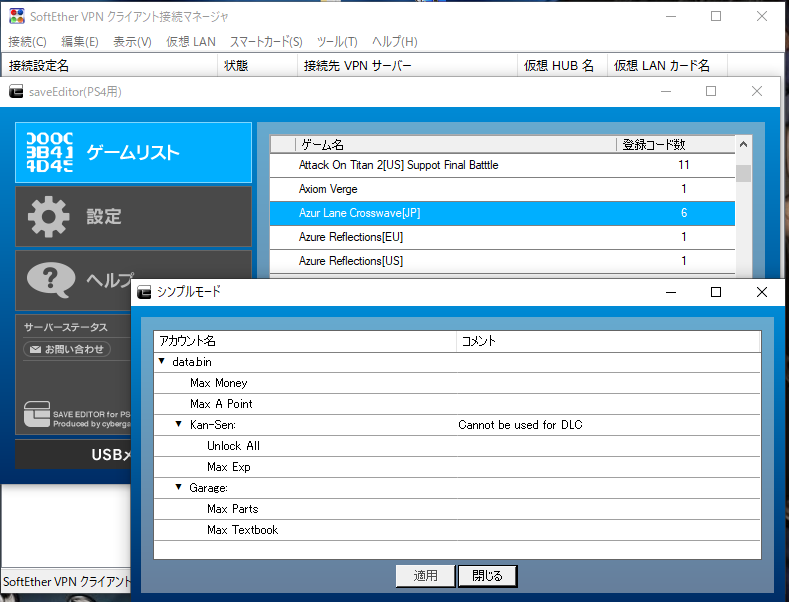Select the Max Money cheat entry
This screenshot has height=602, width=789.
tap(218, 383)
